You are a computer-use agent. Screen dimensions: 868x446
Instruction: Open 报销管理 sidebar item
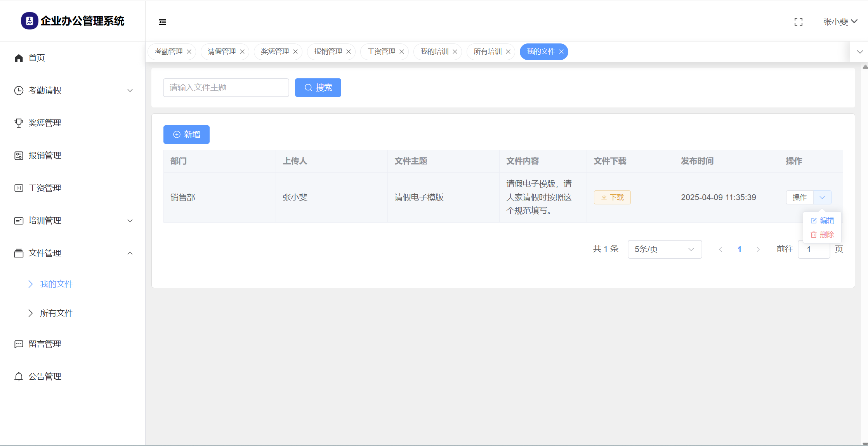pyautogui.click(x=45, y=156)
